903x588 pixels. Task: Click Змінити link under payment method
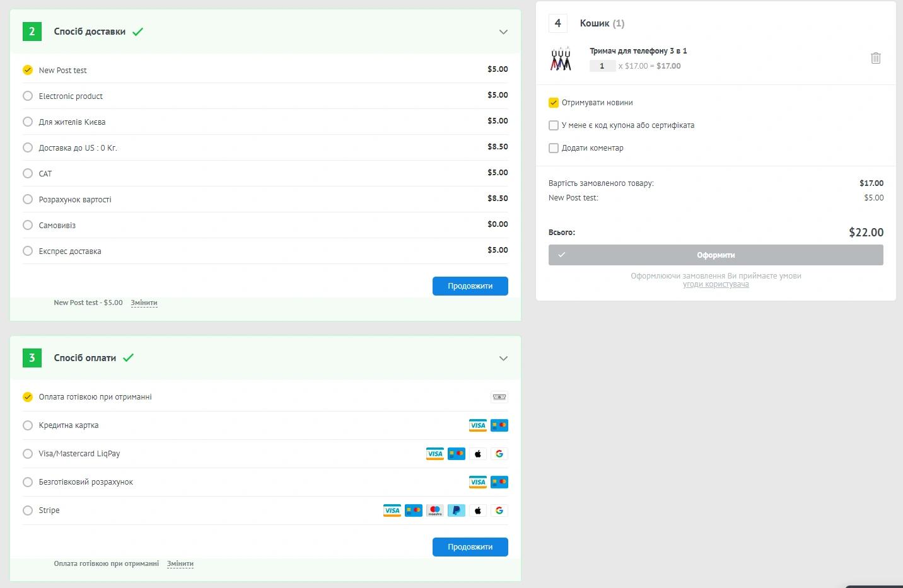(x=180, y=564)
